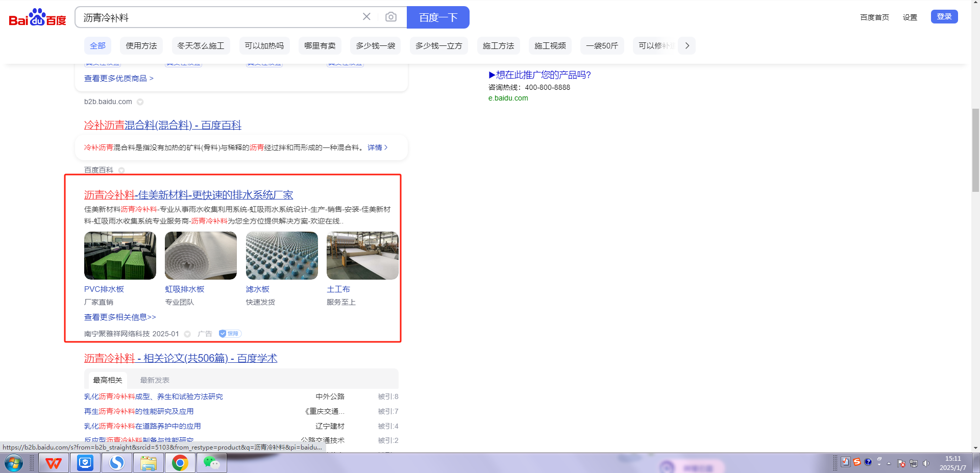Click the 滤水板 product thumbnail
Screen dimensions: 980x473
pyautogui.click(x=282, y=256)
